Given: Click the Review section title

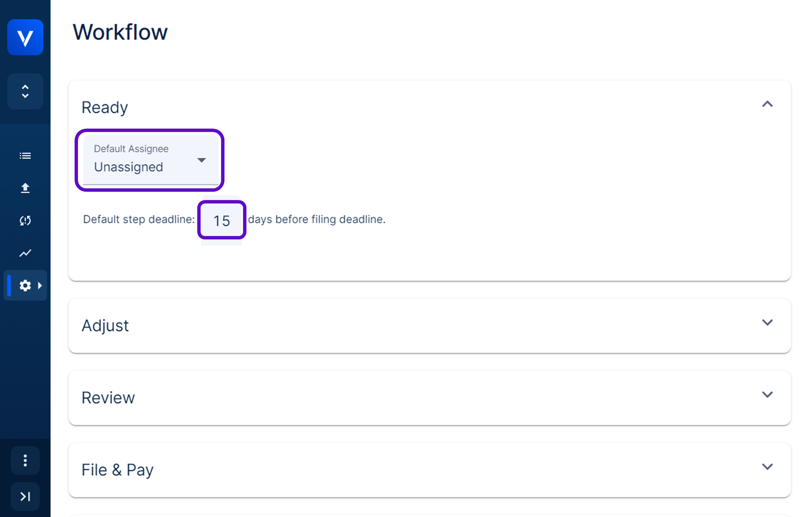Looking at the screenshot, I should (x=108, y=398).
